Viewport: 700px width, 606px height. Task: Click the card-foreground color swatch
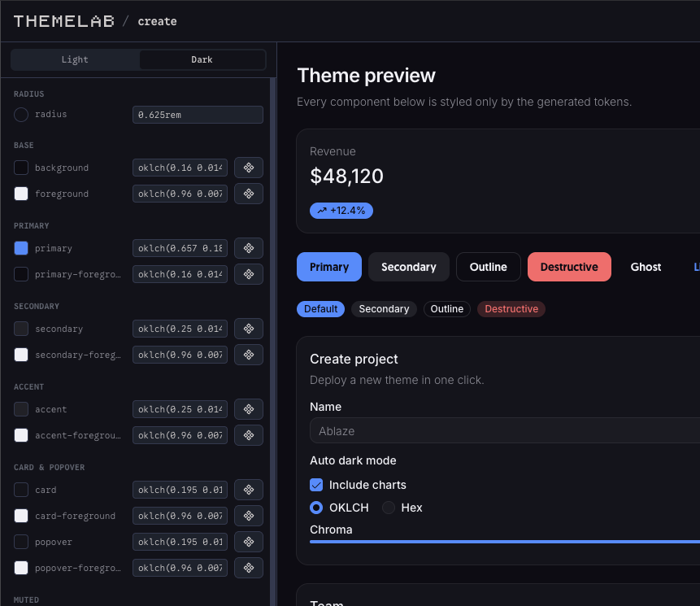[21, 516]
